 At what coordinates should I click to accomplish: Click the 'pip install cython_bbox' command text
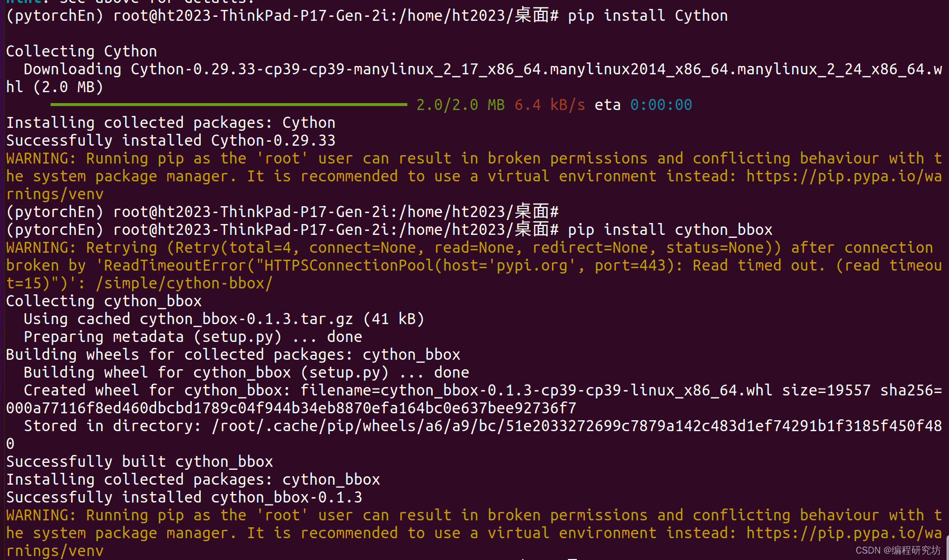click(670, 230)
